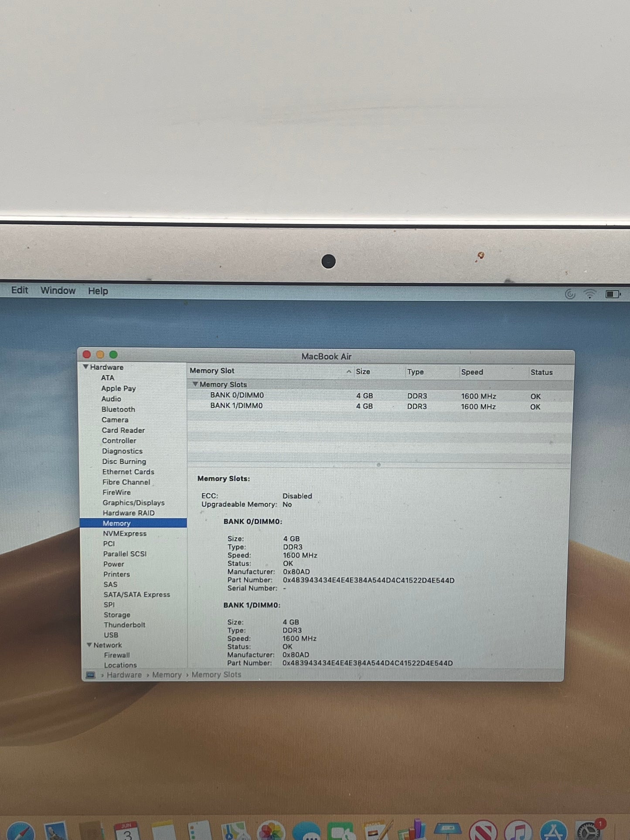
Task: Open Safari from the Dock
Action: 20,832
